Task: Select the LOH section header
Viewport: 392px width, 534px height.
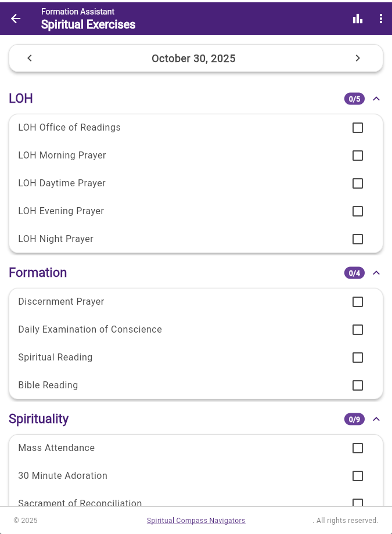Action: 21,99
